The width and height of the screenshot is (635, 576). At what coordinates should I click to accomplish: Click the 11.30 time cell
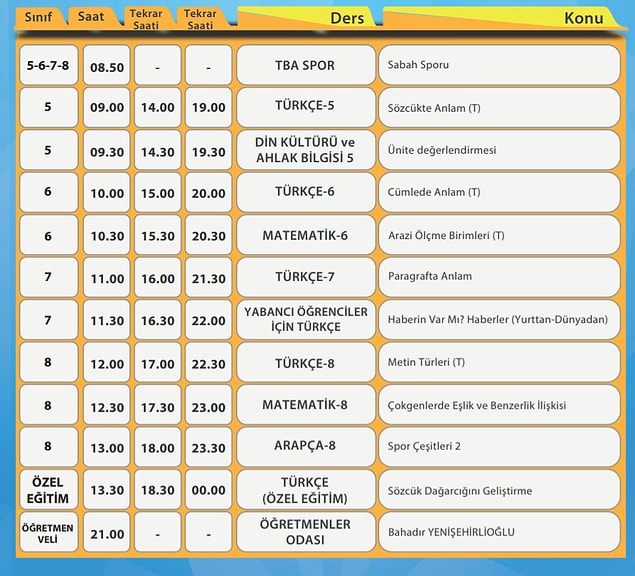point(107,320)
